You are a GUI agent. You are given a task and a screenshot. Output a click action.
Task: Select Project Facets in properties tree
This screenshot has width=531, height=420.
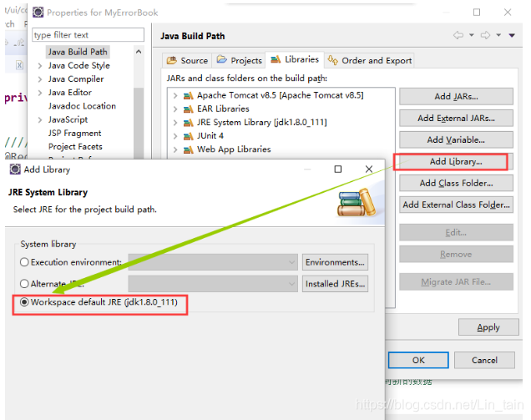coord(75,147)
